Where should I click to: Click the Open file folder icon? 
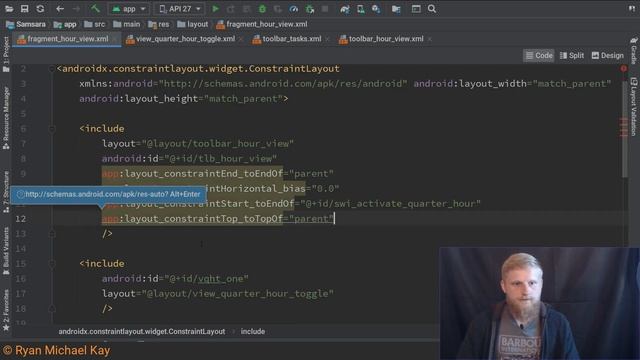tap(9, 9)
